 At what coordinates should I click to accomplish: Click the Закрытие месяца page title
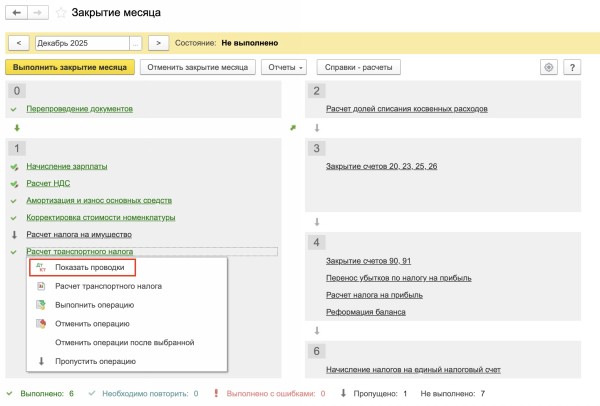(x=116, y=13)
